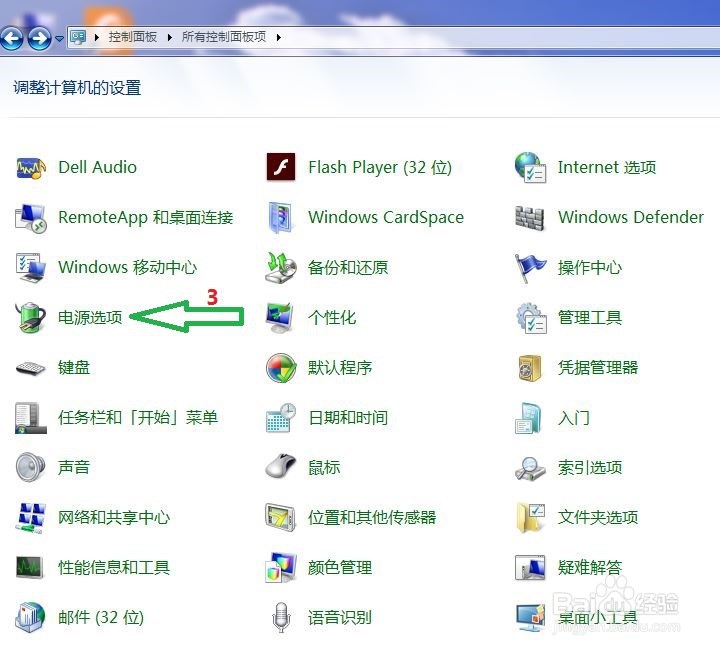Open the 个性化 monitor icon
This screenshot has width=720, height=652.
[280, 318]
